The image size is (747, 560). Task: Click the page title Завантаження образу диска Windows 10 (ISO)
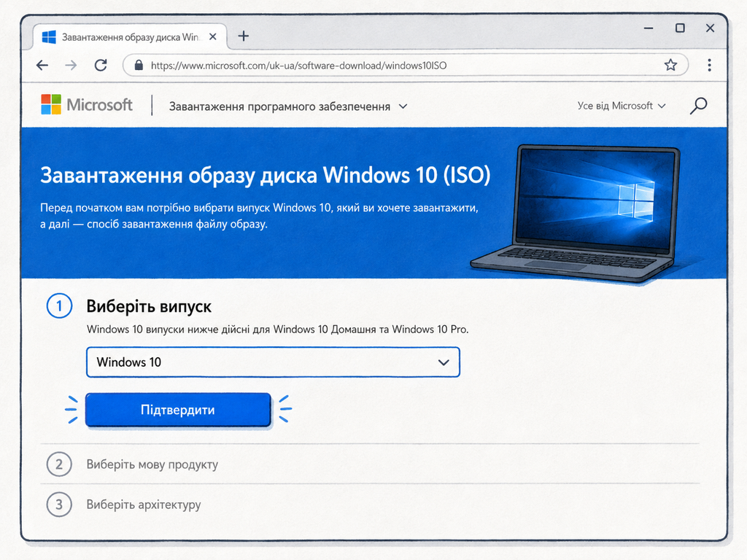266,175
